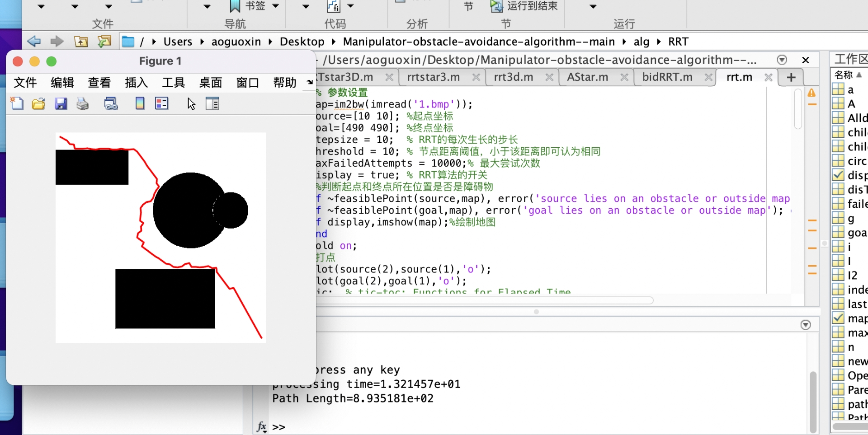Select variable 'Ope' in workspace
868x435 pixels.
(x=857, y=376)
